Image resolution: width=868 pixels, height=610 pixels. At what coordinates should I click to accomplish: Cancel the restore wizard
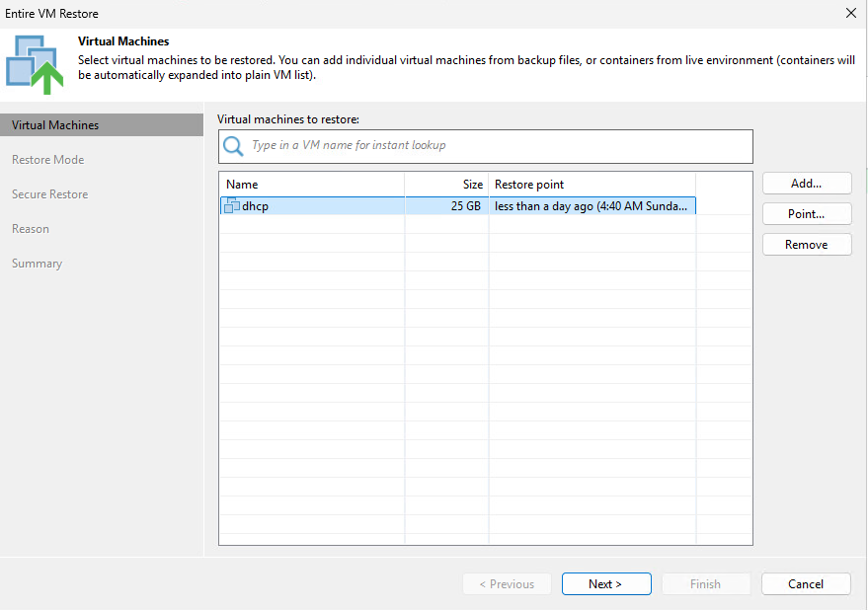click(x=806, y=583)
